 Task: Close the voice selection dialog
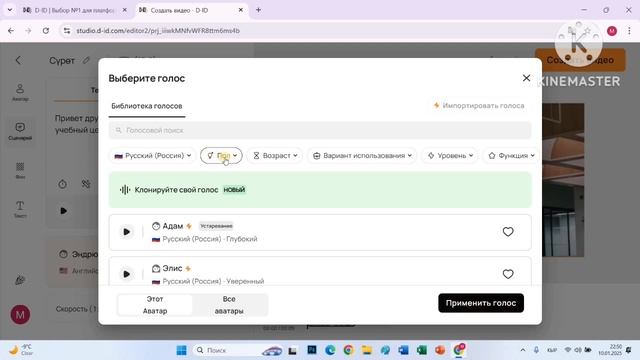[x=526, y=78]
